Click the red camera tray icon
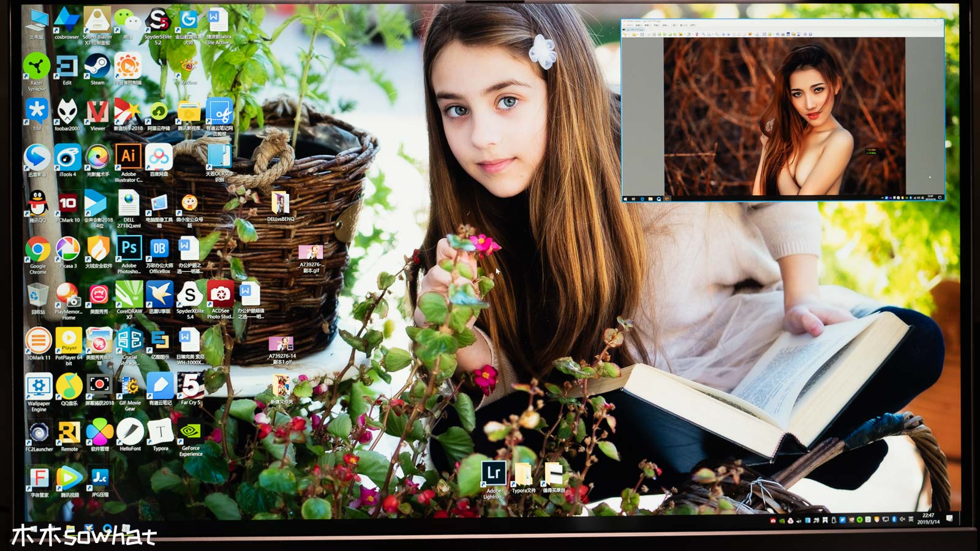The height and width of the screenshot is (551, 980). [x=773, y=520]
